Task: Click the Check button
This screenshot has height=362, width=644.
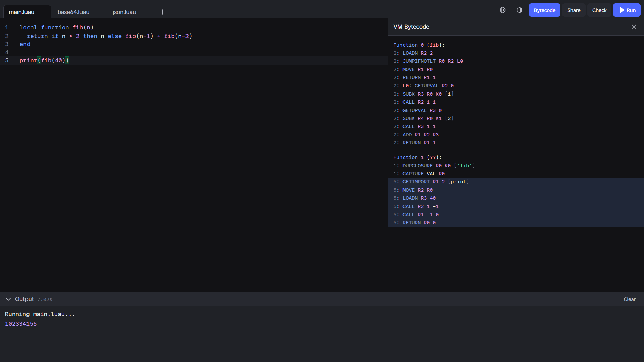Action: coord(599,10)
